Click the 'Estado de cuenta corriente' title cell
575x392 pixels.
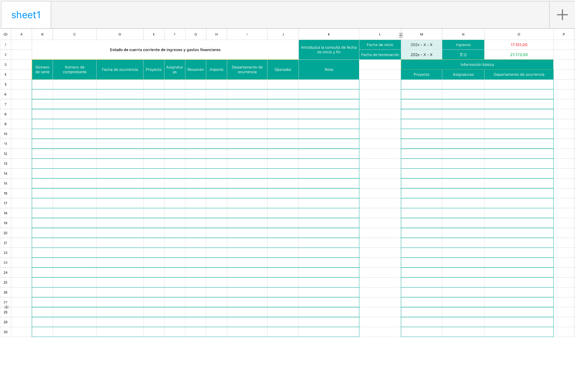point(165,50)
